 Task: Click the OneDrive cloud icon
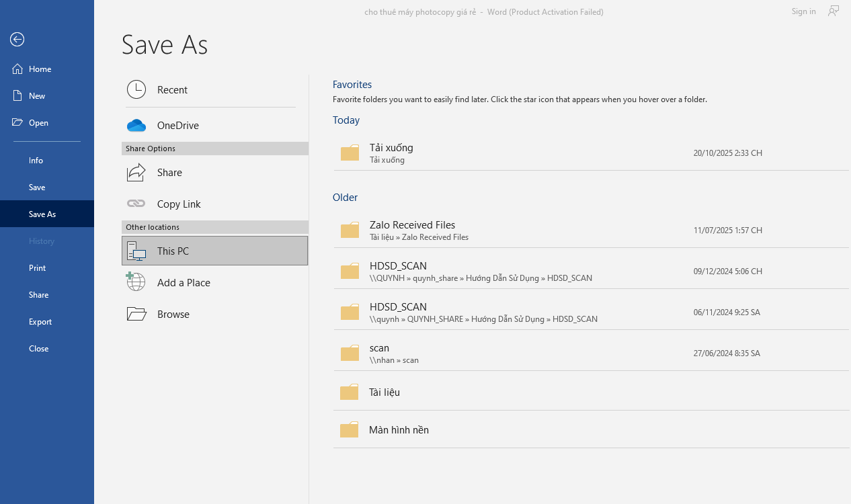pos(136,126)
